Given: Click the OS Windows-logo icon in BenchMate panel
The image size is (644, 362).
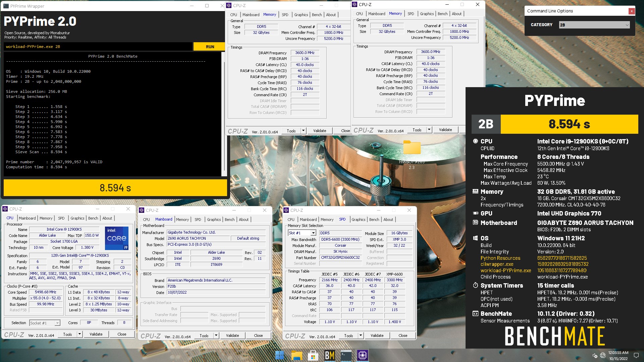Looking at the screenshot, I should (475, 238).
